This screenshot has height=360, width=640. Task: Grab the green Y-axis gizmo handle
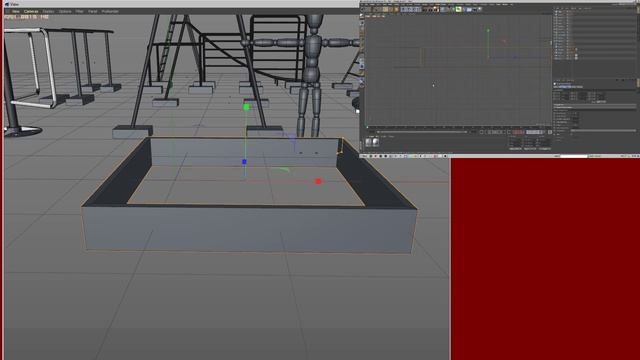[x=246, y=107]
